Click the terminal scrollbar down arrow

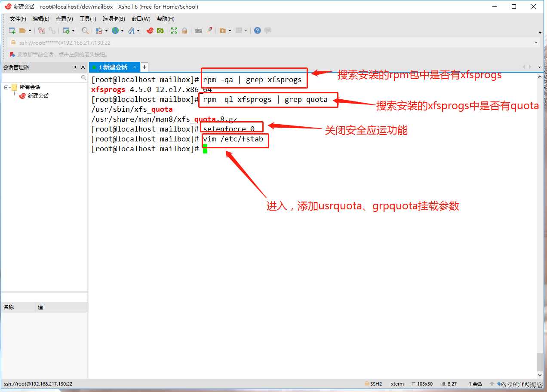[540, 374]
